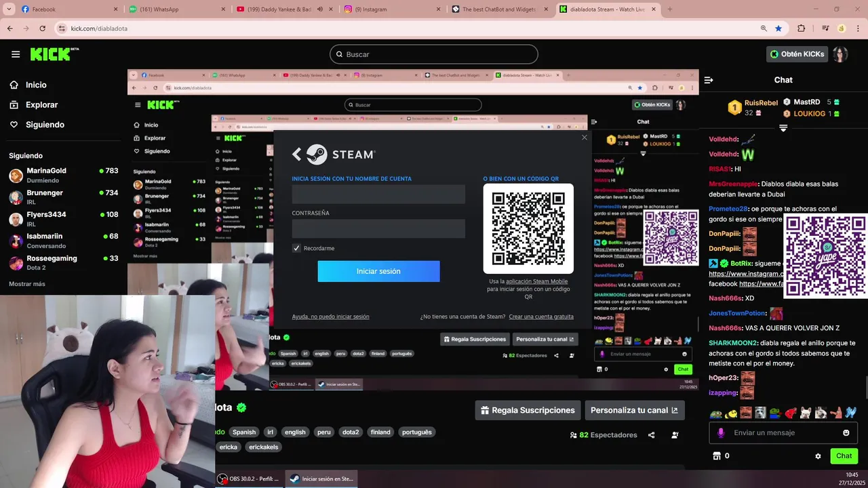Switch to OBS 30.0.2 in the Windows taskbar

tap(250, 479)
